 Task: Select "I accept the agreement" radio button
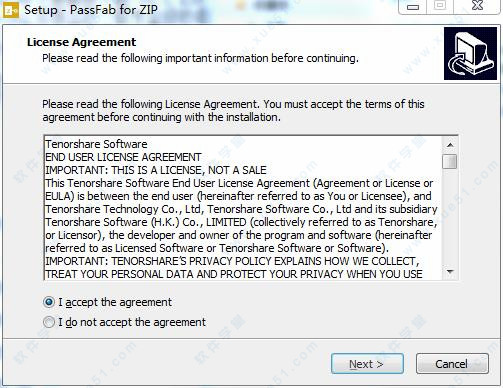(49, 302)
